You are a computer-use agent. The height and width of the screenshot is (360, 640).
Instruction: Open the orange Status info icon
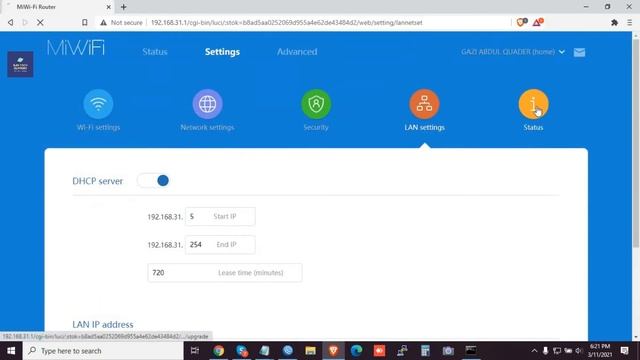(533, 104)
